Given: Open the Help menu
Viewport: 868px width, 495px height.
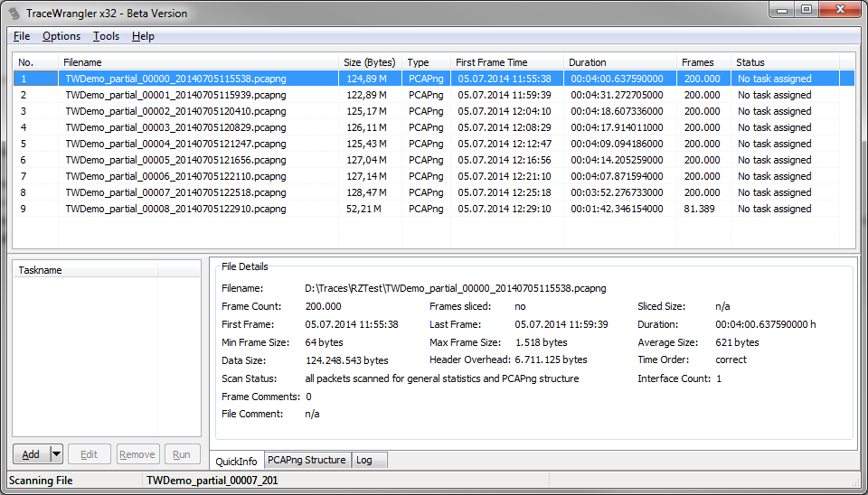Looking at the screenshot, I should click(143, 36).
